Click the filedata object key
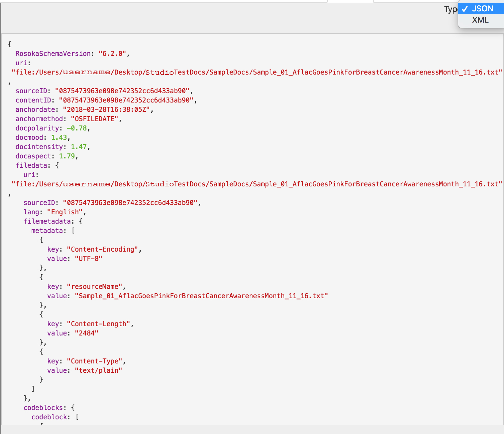The image size is (504, 434). coord(31,165)
